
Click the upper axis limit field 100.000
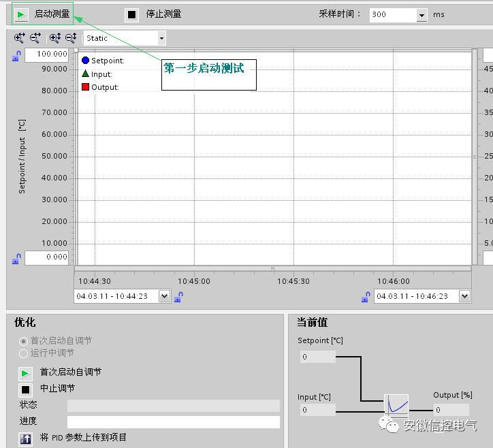tap(46, 55)
